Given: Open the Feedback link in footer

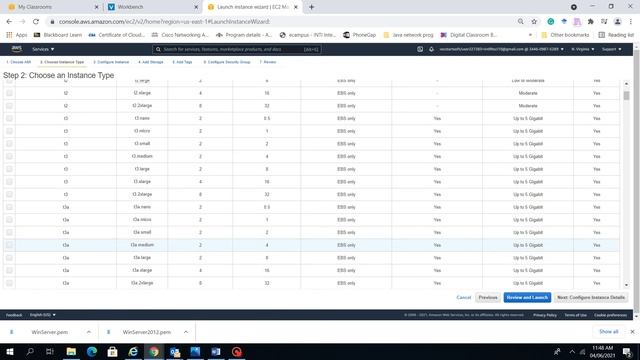Looking at the screenshot, I should tap(14, 315).
